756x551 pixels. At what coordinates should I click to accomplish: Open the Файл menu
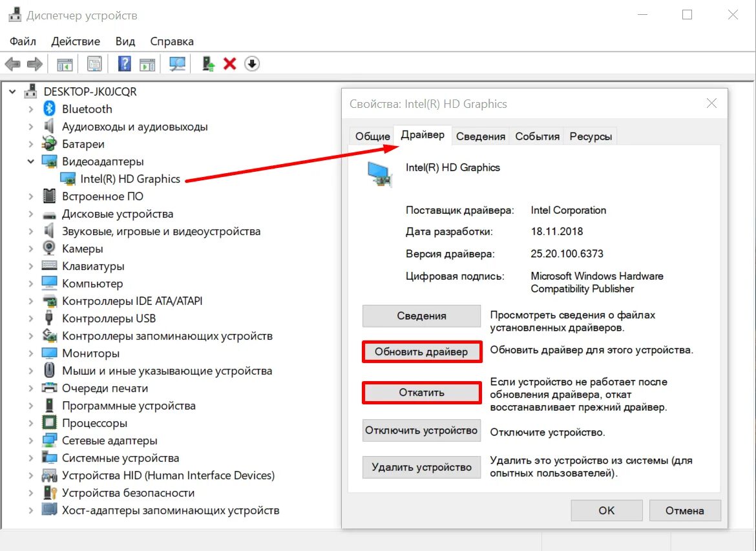pos(23,41)
